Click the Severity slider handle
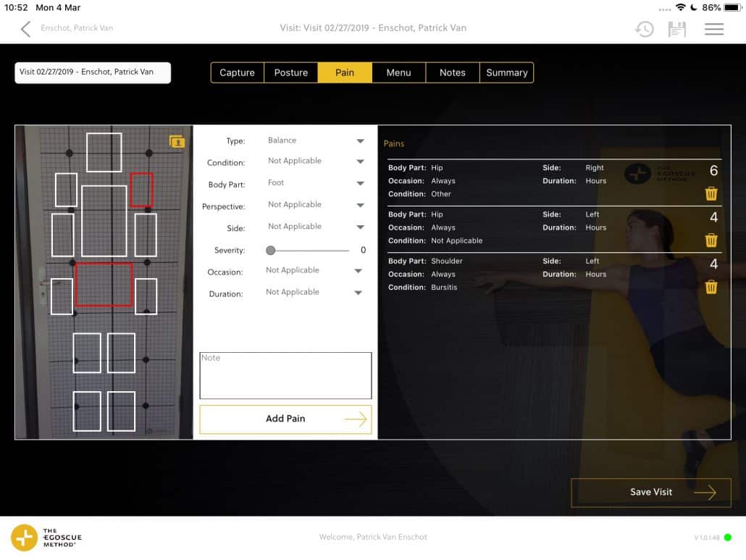 (271, 251)
